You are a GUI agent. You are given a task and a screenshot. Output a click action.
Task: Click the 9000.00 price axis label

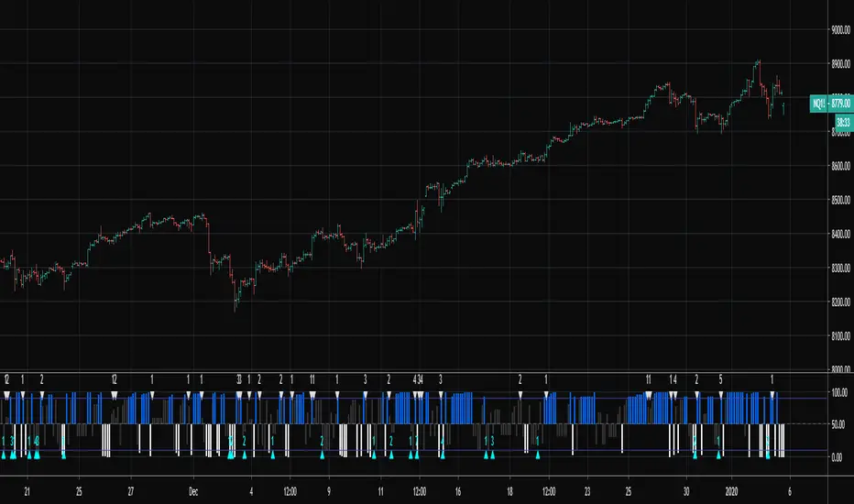840,30
